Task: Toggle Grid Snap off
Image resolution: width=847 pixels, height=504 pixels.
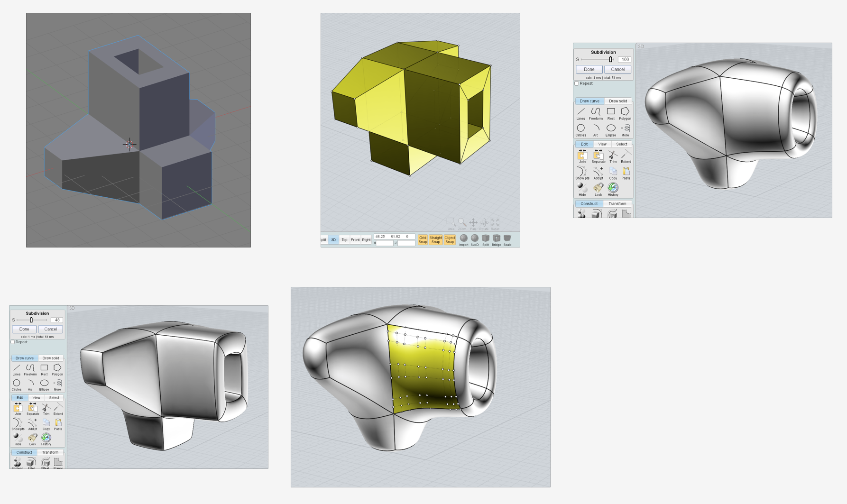Action: pos(423,239)
